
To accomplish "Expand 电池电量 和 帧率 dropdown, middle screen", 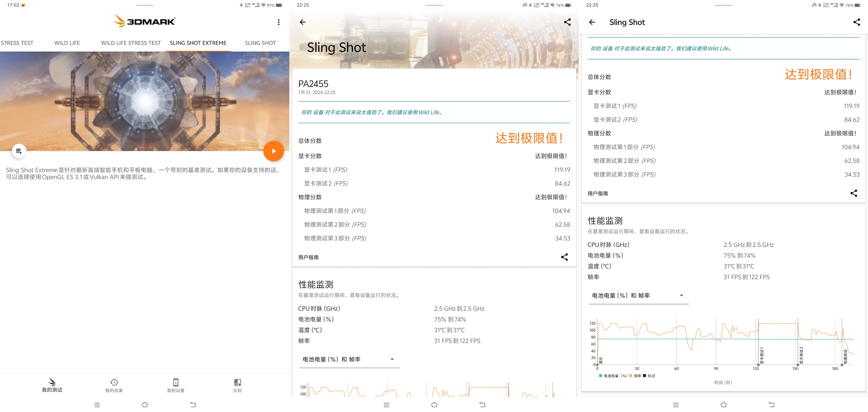I will point(349,359).
